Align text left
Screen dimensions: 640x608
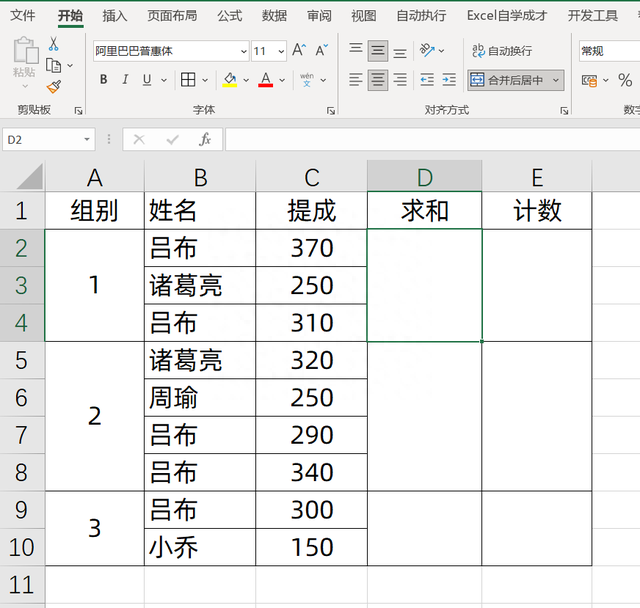(x=356, y=80)
